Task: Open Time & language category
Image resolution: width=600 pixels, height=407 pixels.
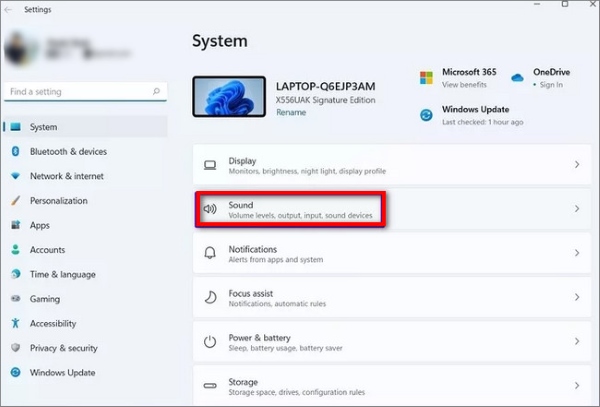Action: pyautogui.click(x=85, y=274)
